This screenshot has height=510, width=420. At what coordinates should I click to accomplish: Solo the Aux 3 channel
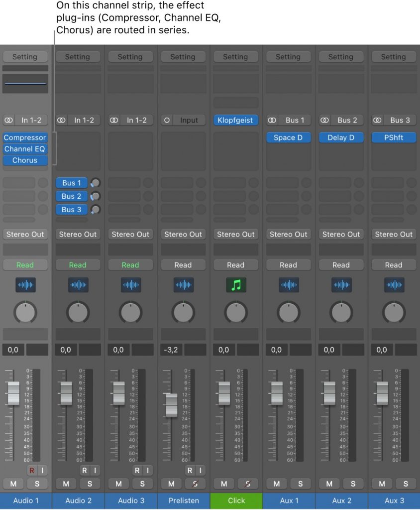[406, 484]
